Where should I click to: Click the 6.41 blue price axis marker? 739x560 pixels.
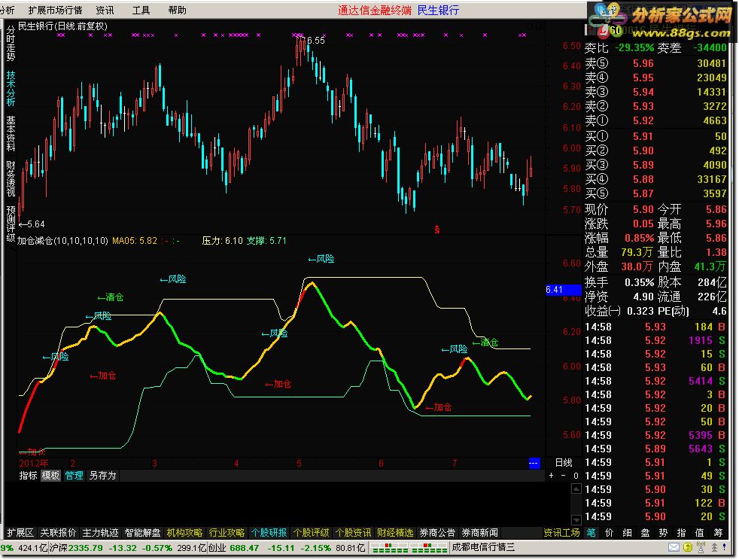[563, 290]
